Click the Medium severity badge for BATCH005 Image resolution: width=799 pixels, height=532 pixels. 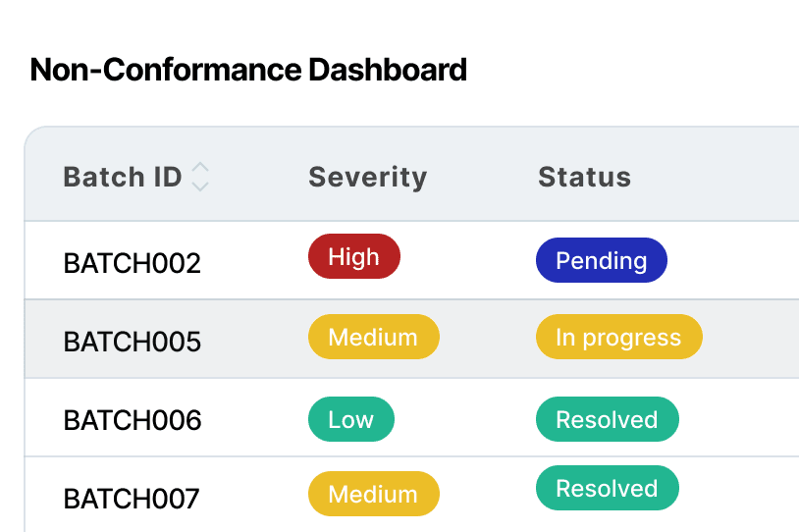pos(374,337)
